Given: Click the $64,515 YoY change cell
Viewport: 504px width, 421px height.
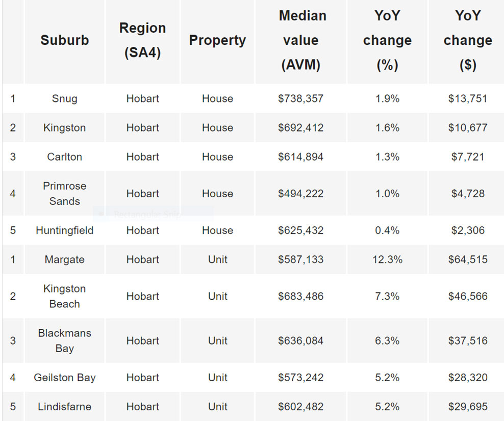Looking at the screenshot, I should tap(468, 259).
